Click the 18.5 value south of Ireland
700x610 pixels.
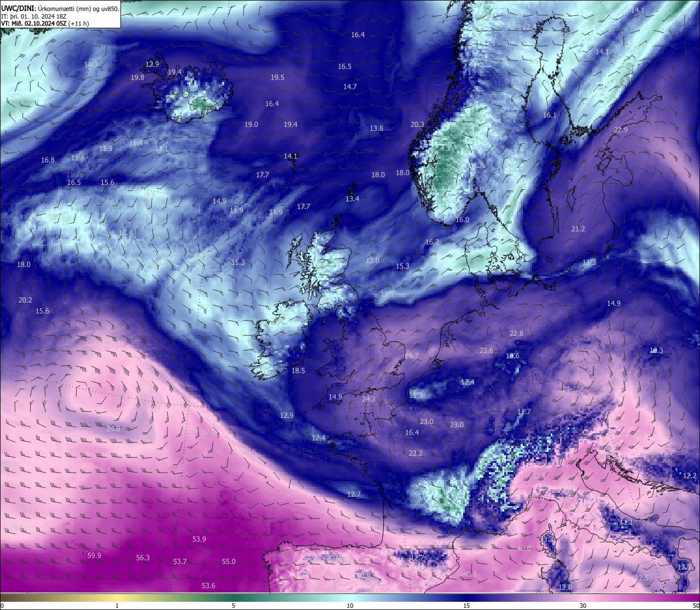(x=298, y=370)
